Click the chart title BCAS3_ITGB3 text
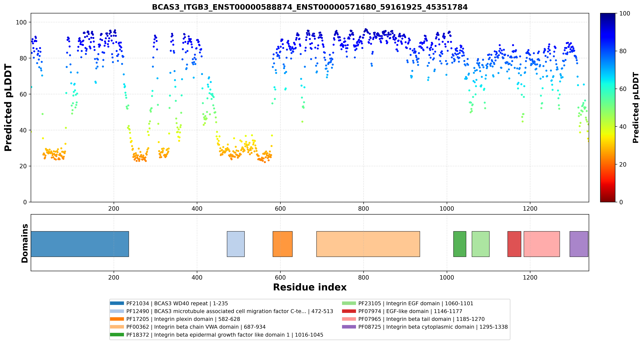 [x=310, y=7]
